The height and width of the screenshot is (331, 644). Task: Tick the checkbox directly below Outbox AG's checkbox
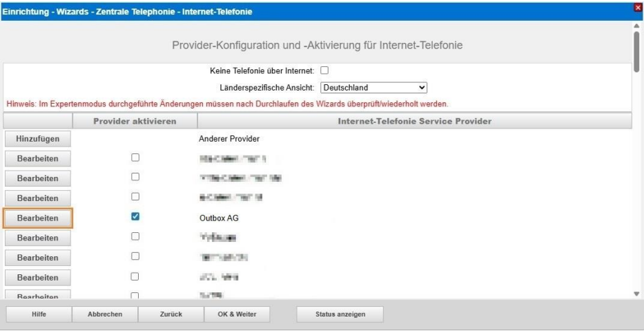pyautogui.click(x=135, y=237)
